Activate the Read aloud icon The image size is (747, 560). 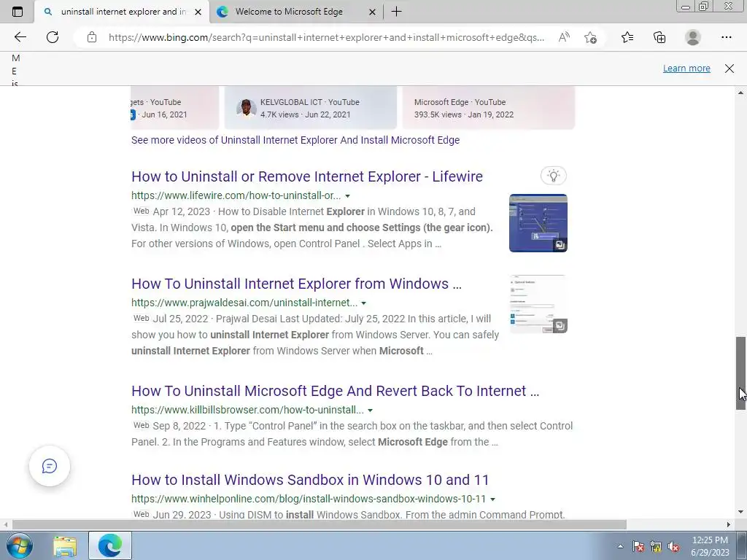(x=564, y=37)
